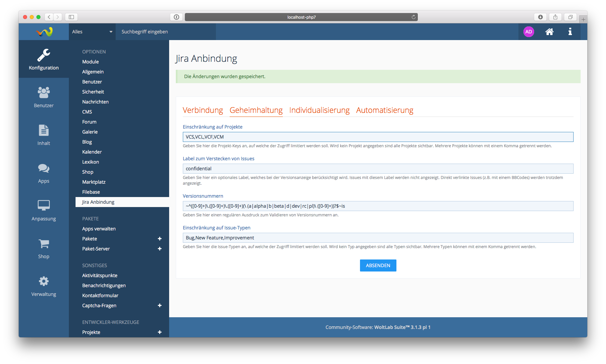606x364 pixels.
Task: Open the Alles search scope dropdown
Action: pyautogui.click(x=92, y=32)
